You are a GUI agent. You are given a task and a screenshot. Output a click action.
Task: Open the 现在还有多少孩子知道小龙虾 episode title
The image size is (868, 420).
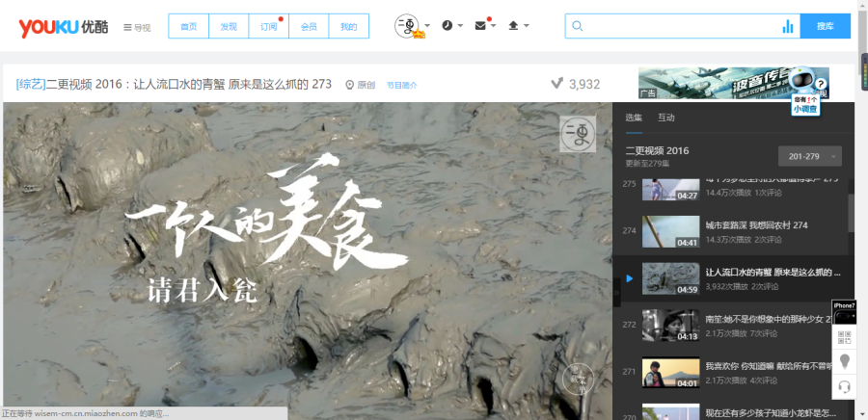point(771,413)
